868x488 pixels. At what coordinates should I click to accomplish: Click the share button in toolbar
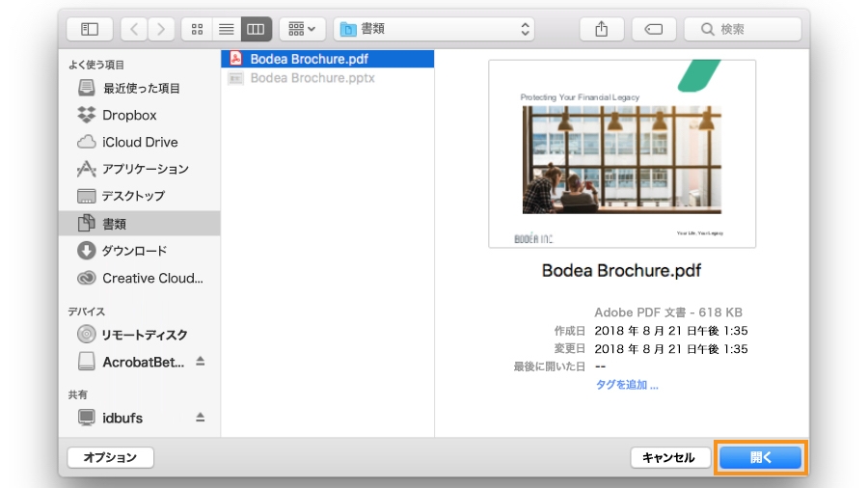[602, 29]
